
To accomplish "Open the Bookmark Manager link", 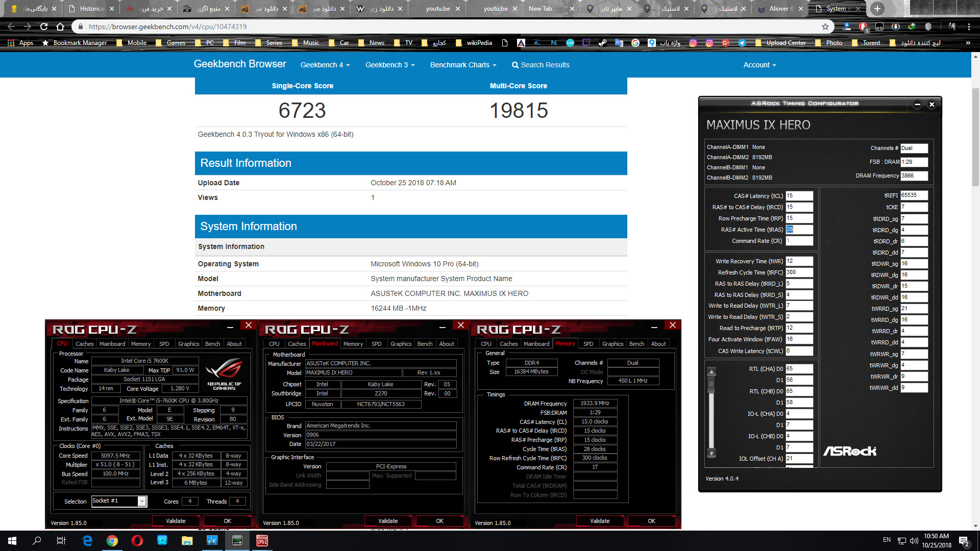I will click(75, 43).
